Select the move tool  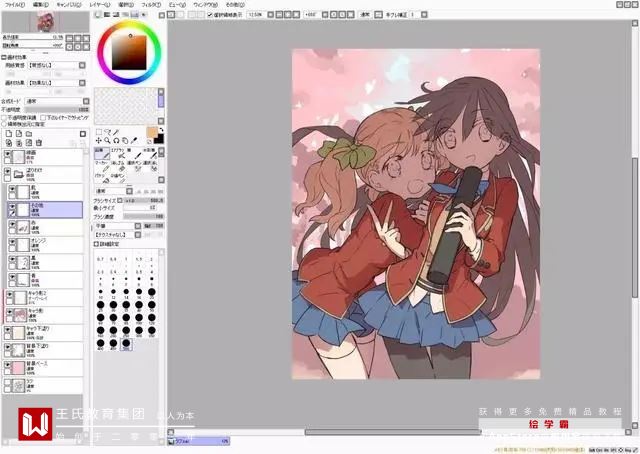[x=98, y=140]
